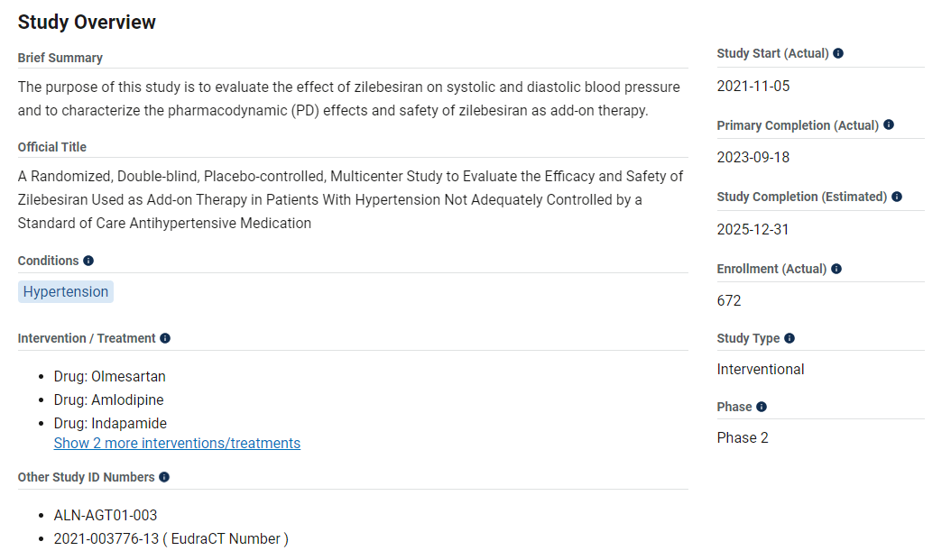
Task: Click the enrollment number 672
Action: pos(729,301)
